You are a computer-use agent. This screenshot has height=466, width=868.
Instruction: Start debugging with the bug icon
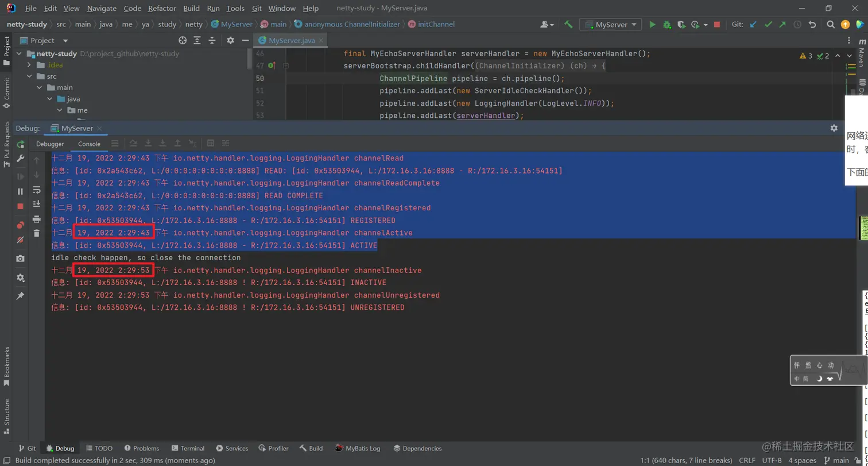(x=666, y=25)
